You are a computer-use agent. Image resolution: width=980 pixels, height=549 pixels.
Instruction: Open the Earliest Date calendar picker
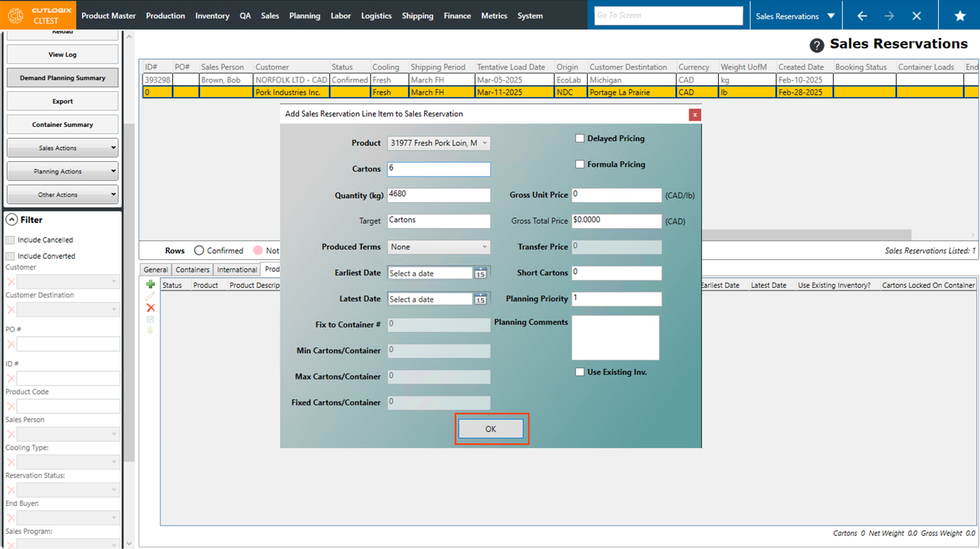481,274
